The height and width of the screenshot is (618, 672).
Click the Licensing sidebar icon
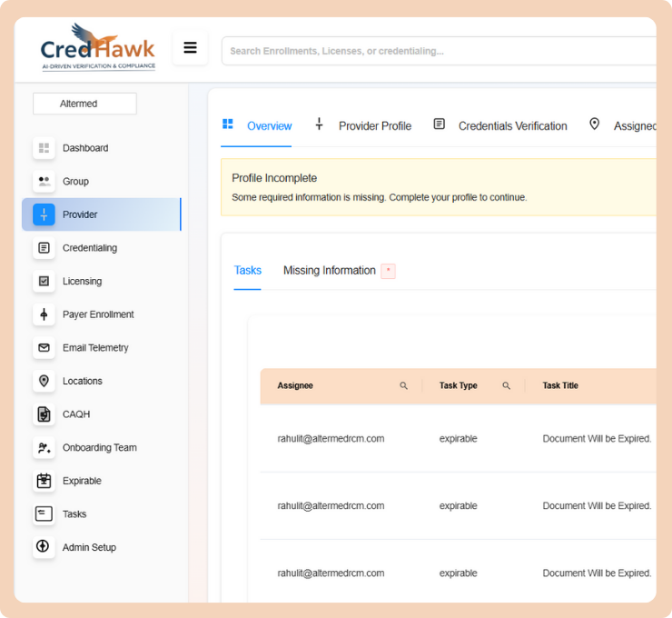coord(44,282)
